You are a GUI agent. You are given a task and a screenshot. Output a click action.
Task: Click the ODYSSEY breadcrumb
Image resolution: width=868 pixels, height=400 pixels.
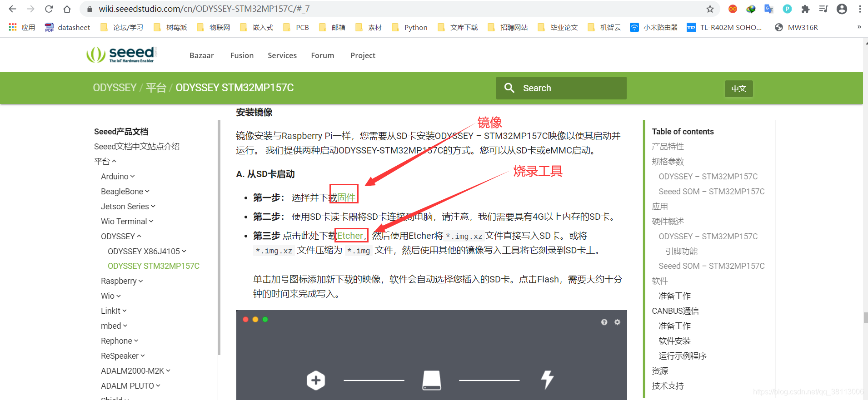[115, 88]
